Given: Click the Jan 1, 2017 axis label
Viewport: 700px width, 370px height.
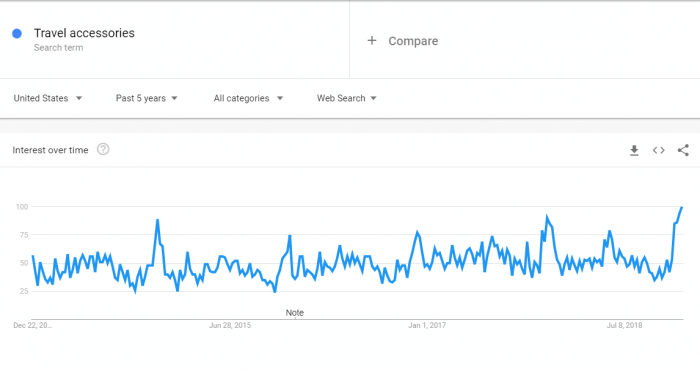Looking at the screenshot, I should 427,325.
